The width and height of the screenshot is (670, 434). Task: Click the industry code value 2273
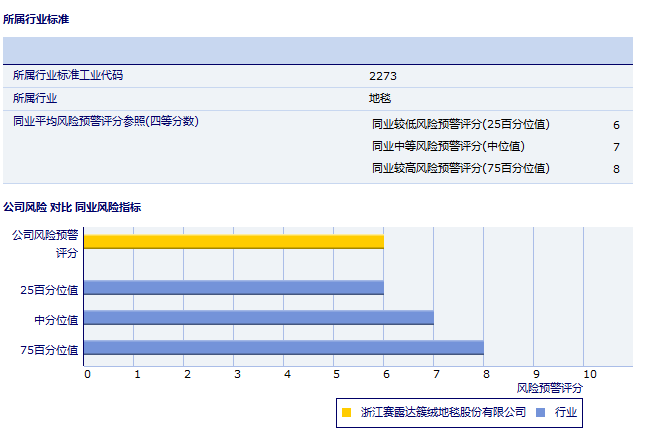tap(383, 76)
